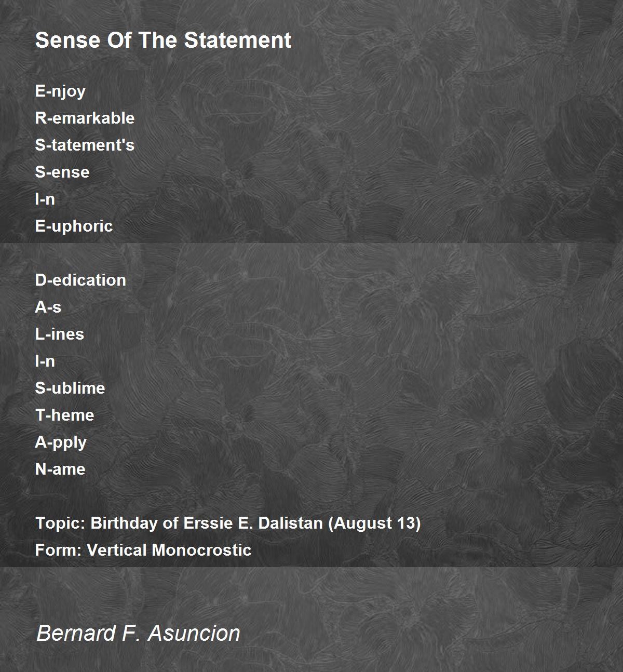Click the Topic line about Erssie E. Dalistan
Image resolution: width=623 pixels, height=672 pixels.
point(228,523)
